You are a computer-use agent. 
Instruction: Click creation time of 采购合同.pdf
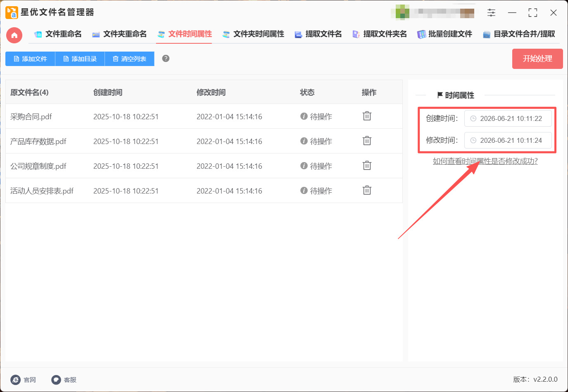(126, 117)
